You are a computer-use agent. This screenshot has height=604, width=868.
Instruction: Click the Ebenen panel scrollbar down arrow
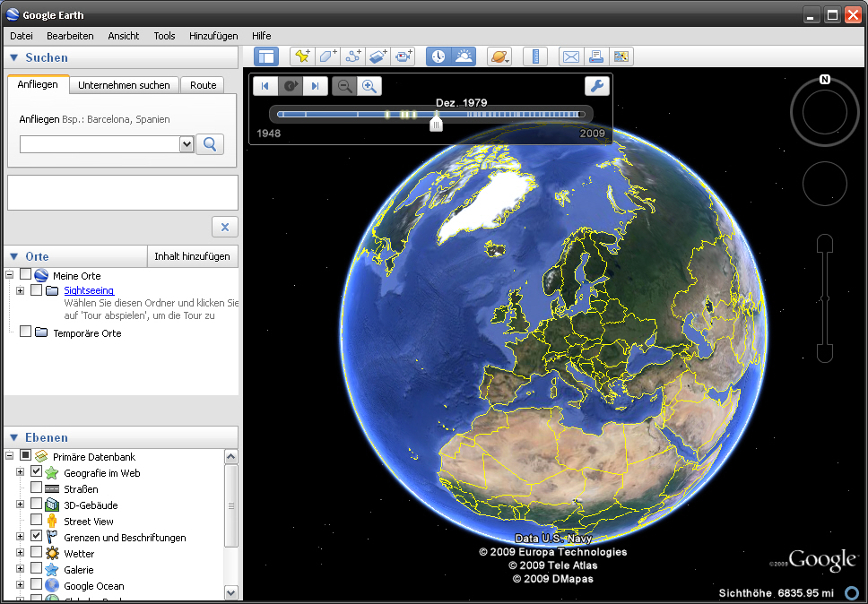pyautogui.click(x=230, y=592)
